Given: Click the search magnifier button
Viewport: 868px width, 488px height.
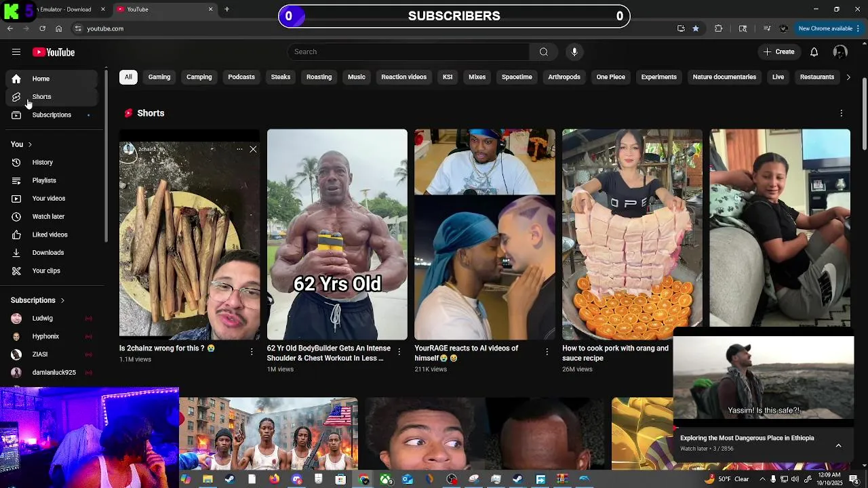Looking at the screenshot, I should tap(544, 52).
